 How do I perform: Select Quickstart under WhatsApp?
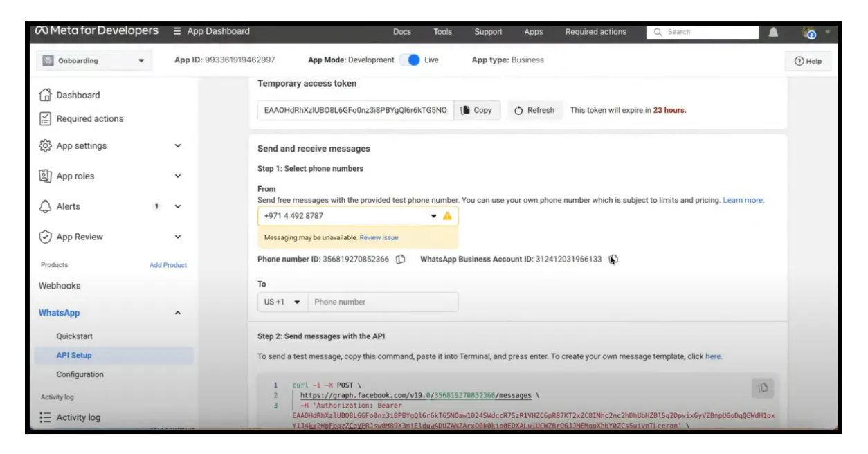click(x=75, y=336)
